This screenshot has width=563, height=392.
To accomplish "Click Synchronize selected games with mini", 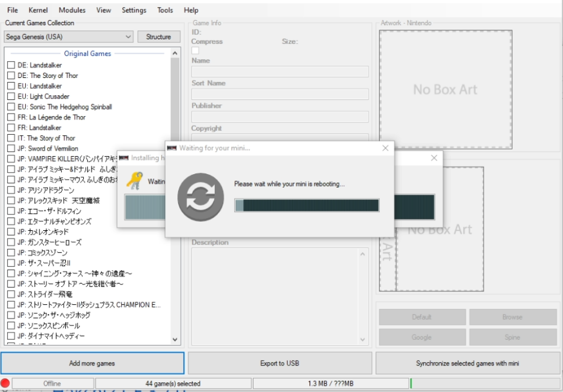I will 468,363.
